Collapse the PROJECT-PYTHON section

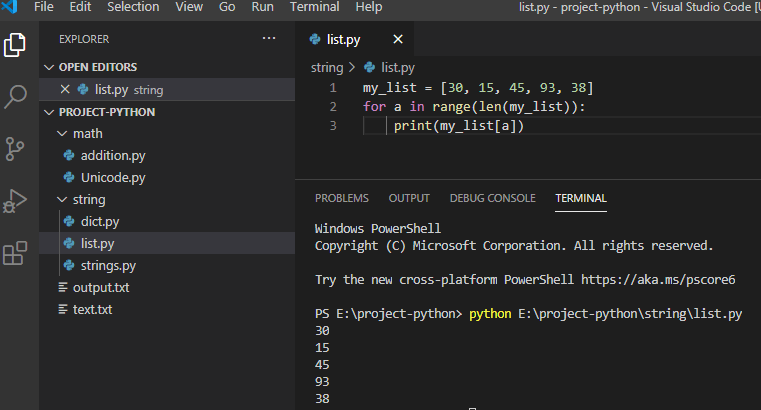pos(49,112)
